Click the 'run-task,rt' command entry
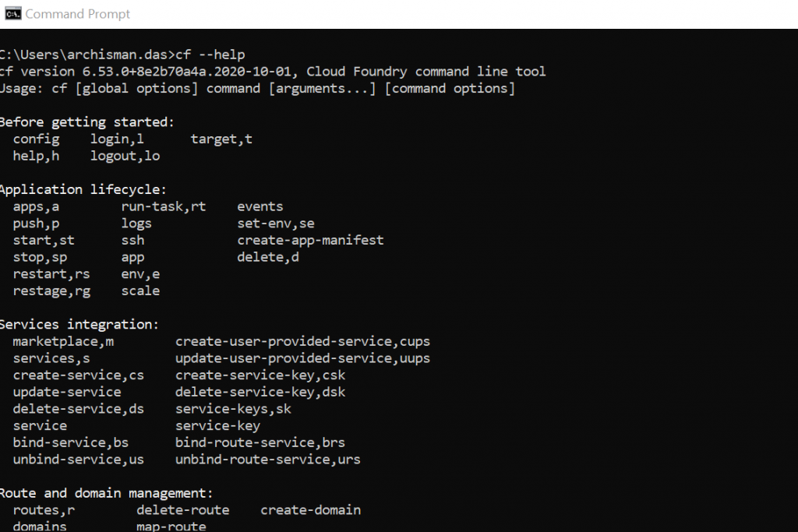This screenshot has width=798, height=532. 164,206
